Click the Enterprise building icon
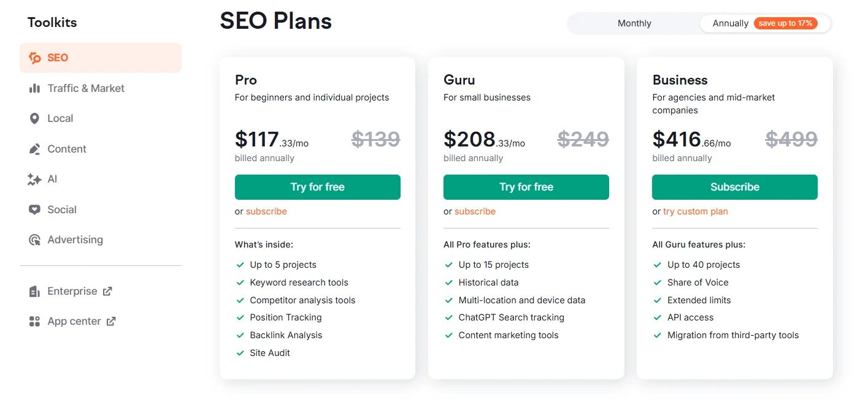 tap(35, 291)
